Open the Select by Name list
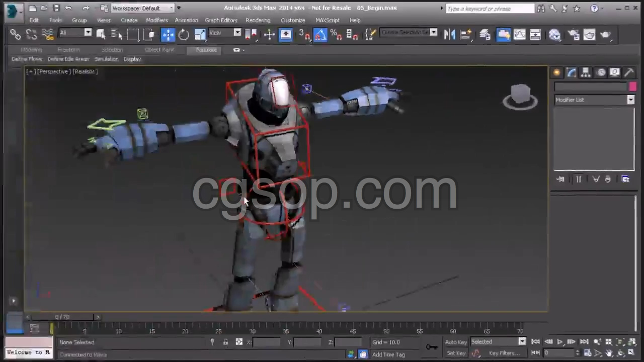644x362 pixels. 117,34
